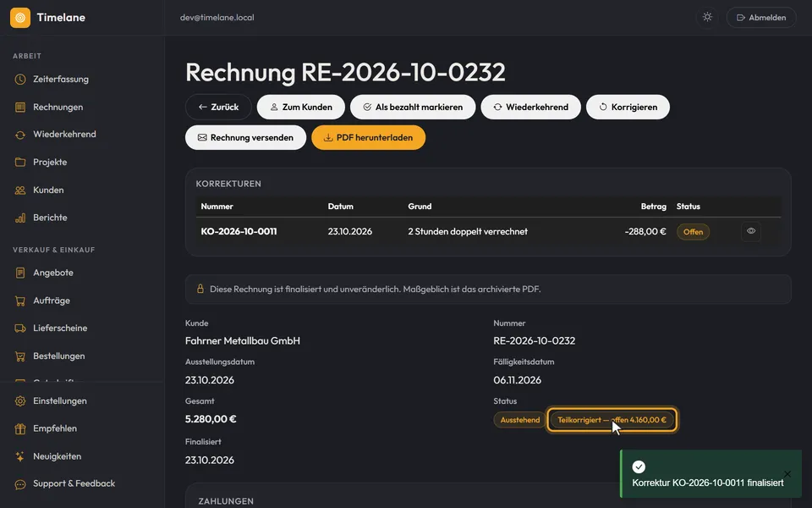Image resolution: width=812 pixels, height=508 pixels.
Task: Click the correction amount -288,00 €
Action: tap(645, 232)
